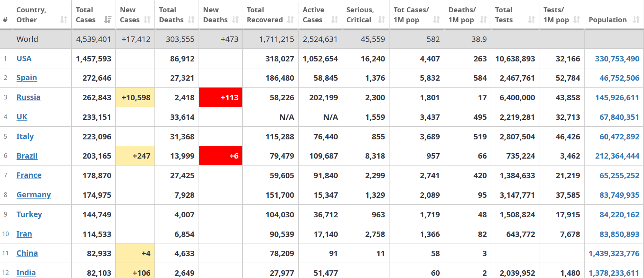Select Brazil new deaths cell +6
The height and width of the screenshot is (278, 644).
coord(220,156)
